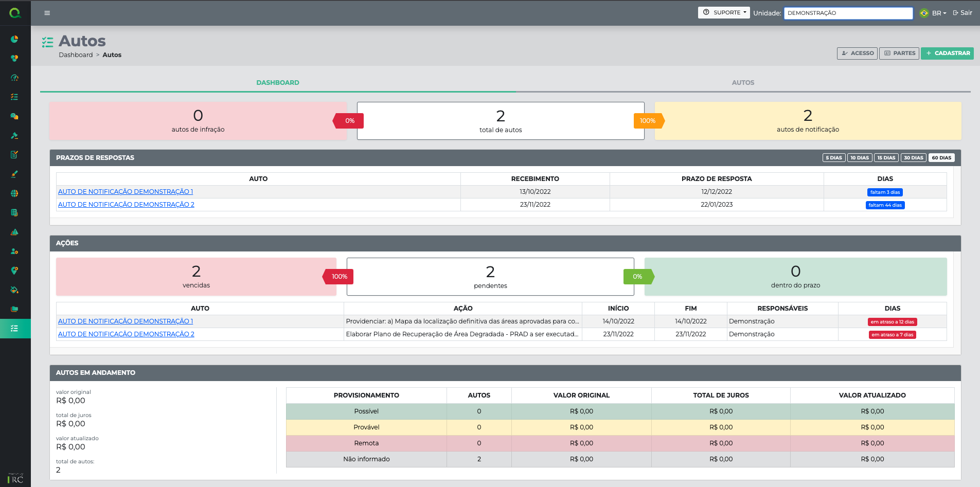Select the 60 DIAS filter
The image size is (980, 487).
point(941,158)
